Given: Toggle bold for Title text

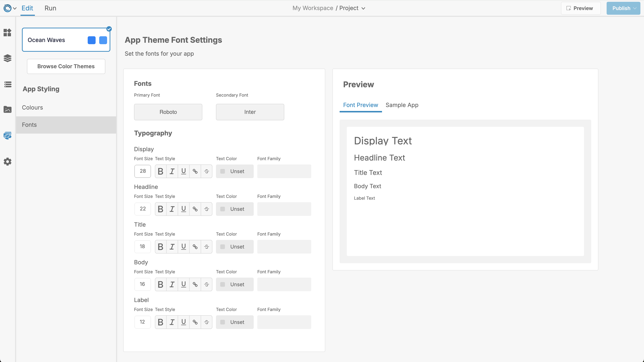Looking at the screenshot, I should tap(160, 247).
